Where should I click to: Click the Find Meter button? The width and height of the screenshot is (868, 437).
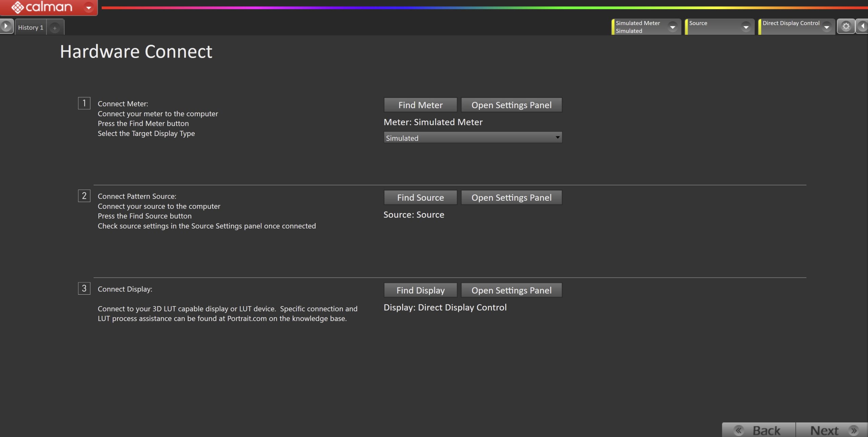click(420, 105)
